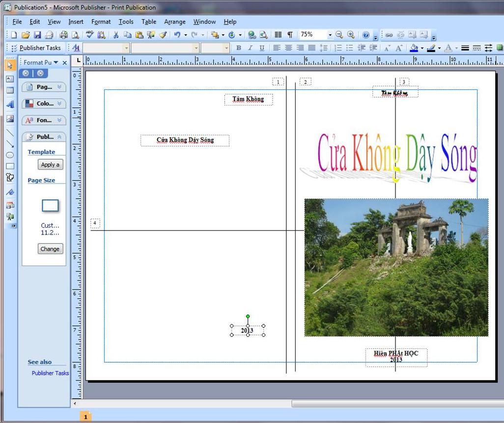The image size is (504, 423).
Task: Toggle numbered list formatting
Action: [338, 48]
